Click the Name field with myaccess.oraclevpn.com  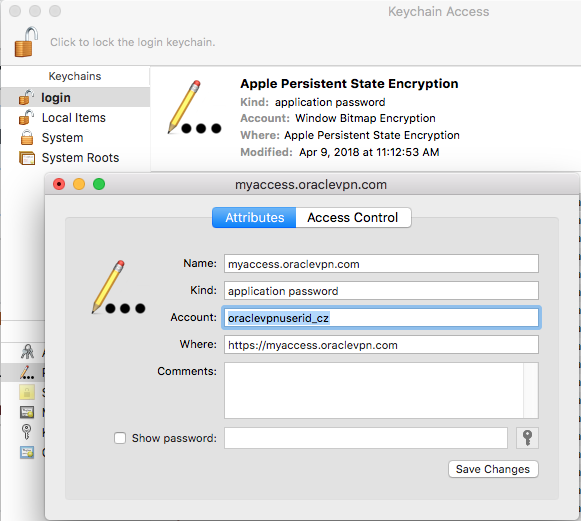381,264
